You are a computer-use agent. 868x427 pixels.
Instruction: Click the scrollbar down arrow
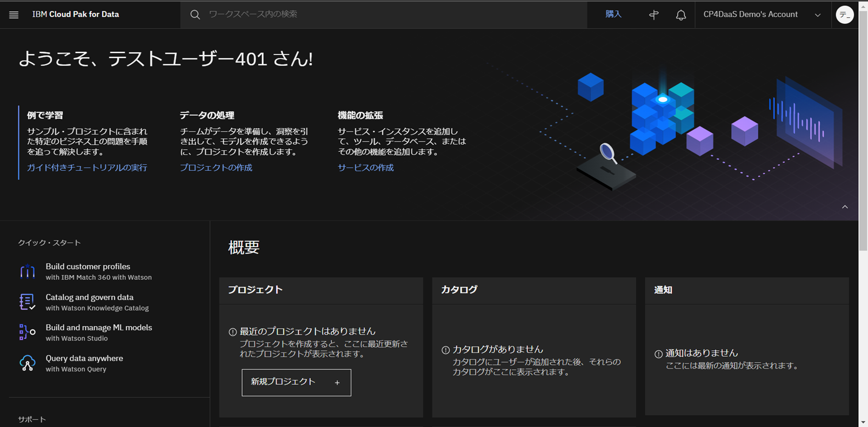pyautogui.click(x=863, y=422)
